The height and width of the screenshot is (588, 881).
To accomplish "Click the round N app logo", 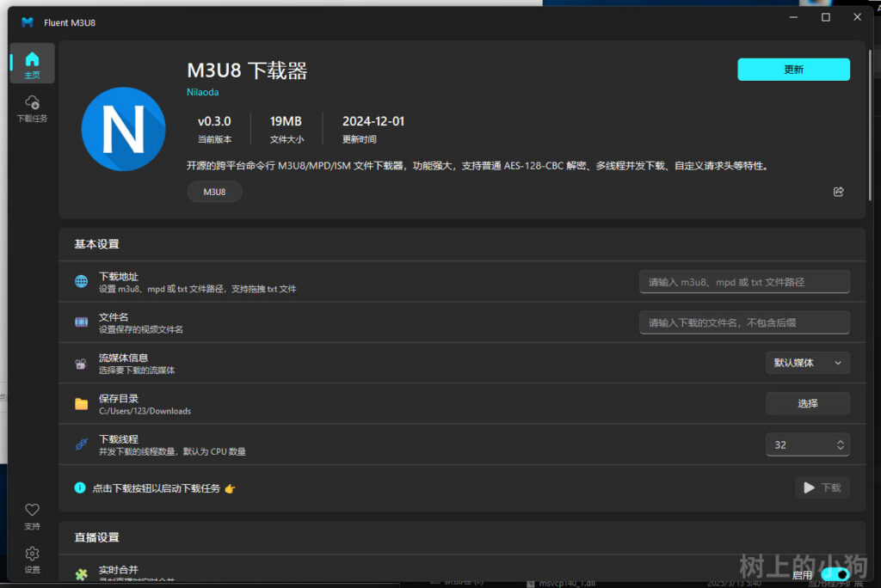I will click(123, 128).
